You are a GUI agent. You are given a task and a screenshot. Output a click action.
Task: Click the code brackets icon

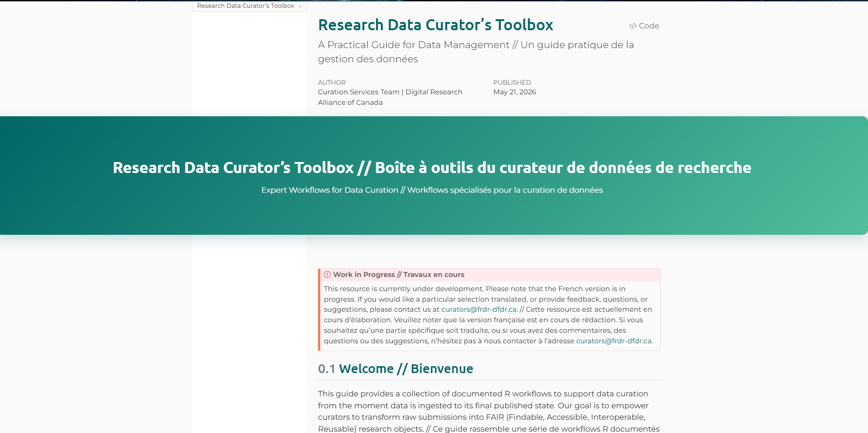[x=633, y=26]
